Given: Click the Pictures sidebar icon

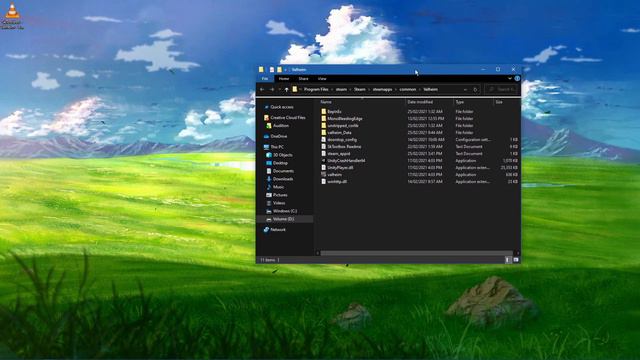Looking at the screenshot, I should (269, 195).
